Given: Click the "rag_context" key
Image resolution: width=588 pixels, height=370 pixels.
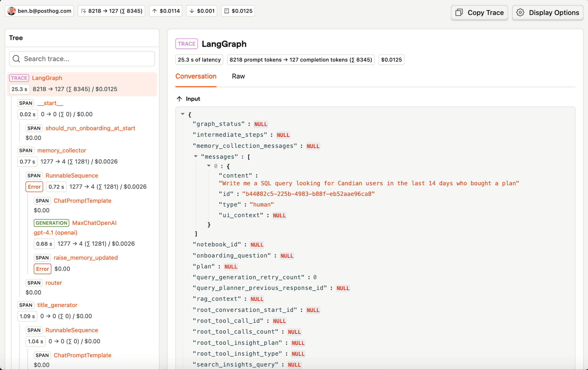Looking at the screenshot, I should point(217,299).
